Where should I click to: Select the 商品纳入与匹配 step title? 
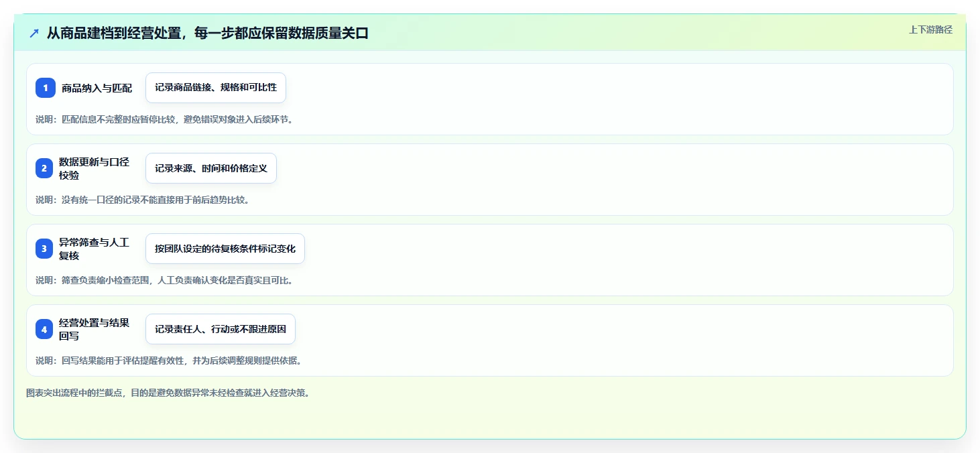(97, 88)
